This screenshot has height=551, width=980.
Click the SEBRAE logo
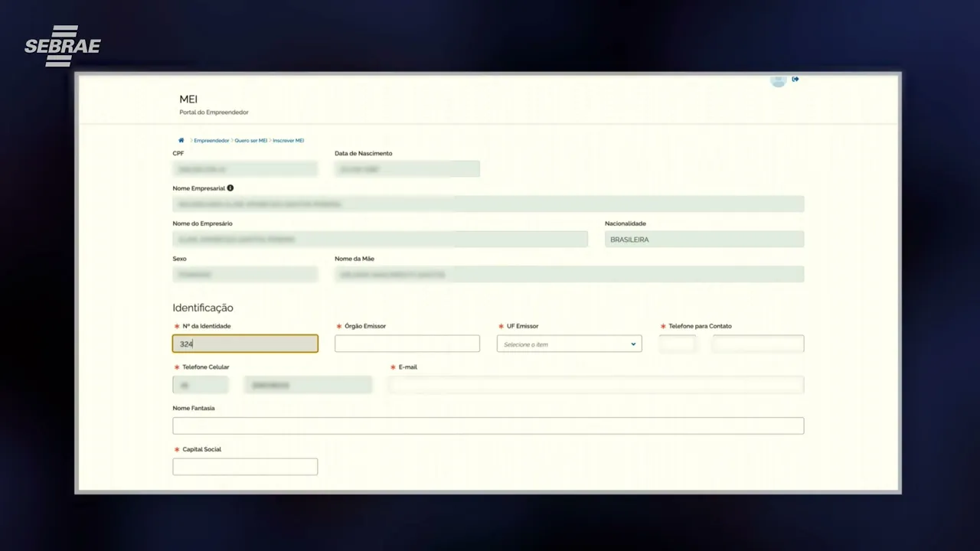63,46
